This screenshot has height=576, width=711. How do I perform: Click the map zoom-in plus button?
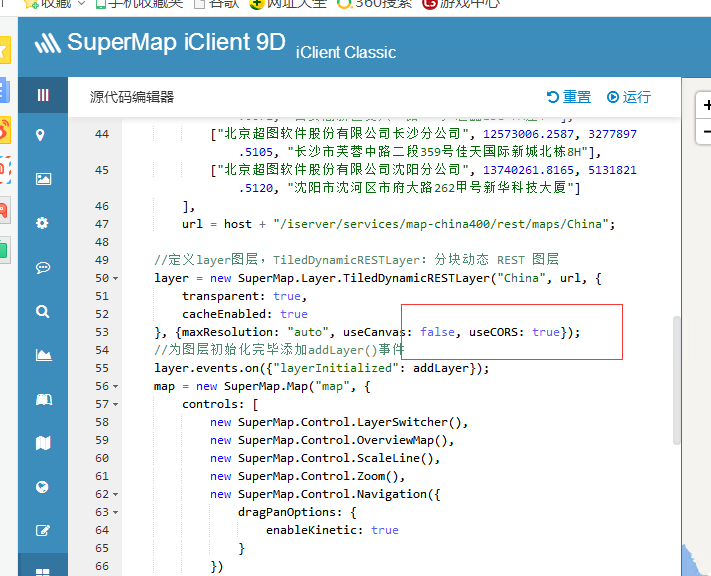tap(705, 105)
